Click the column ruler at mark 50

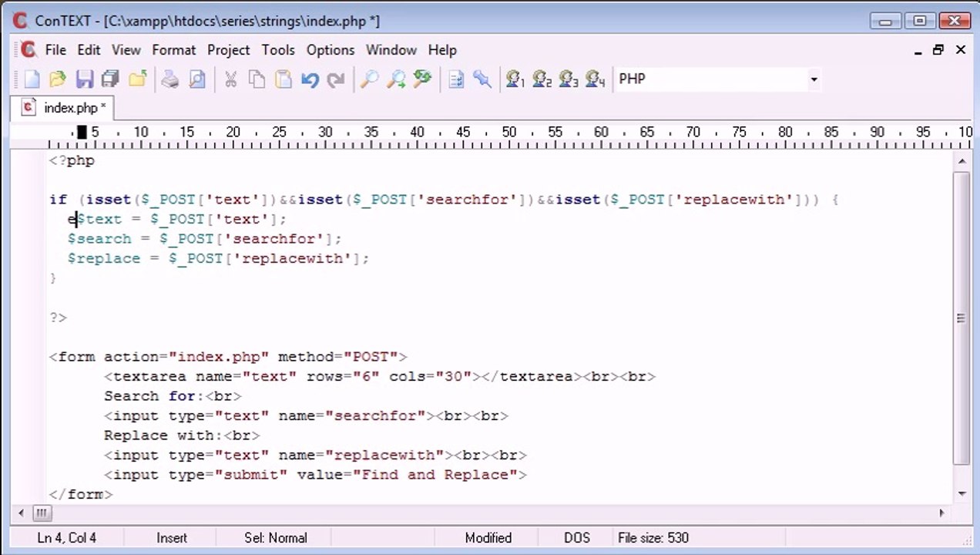coord(508,133)
